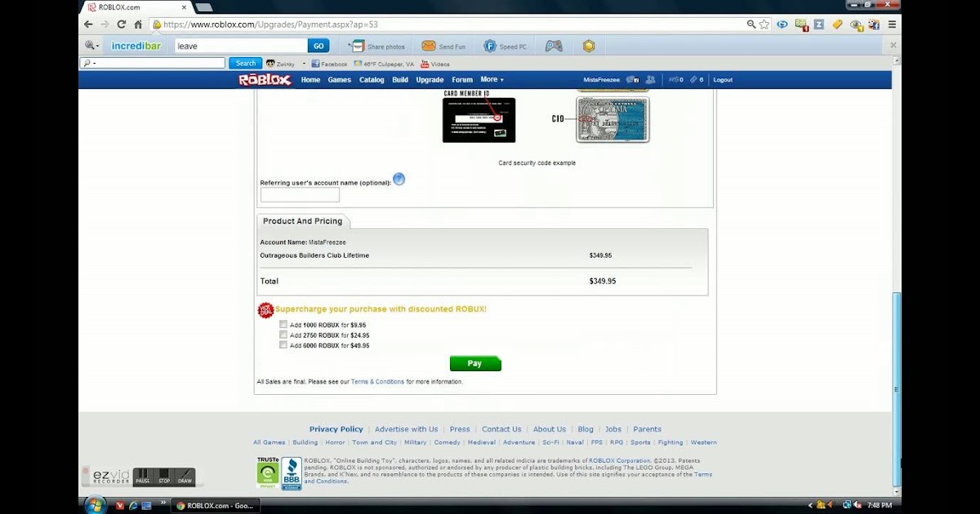
Task: Check Add 1000 ROBUX for $9.95
Action: tap(283, 325)
